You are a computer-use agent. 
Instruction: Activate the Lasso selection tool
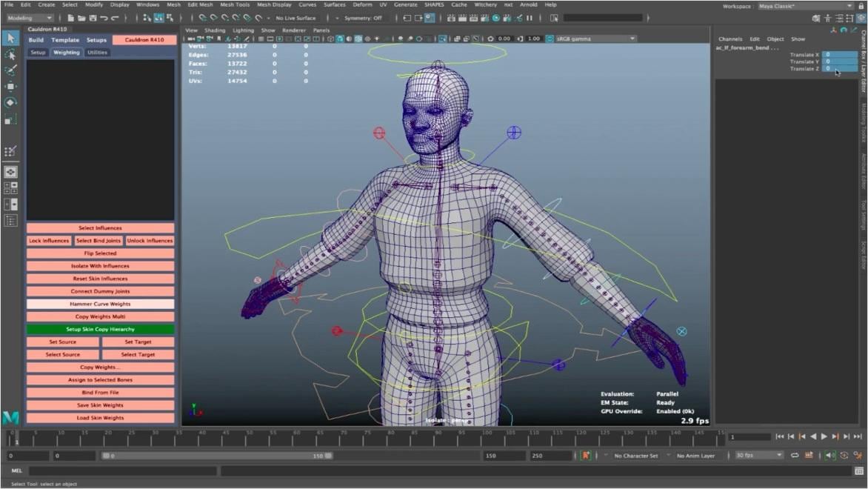(10, 54)
